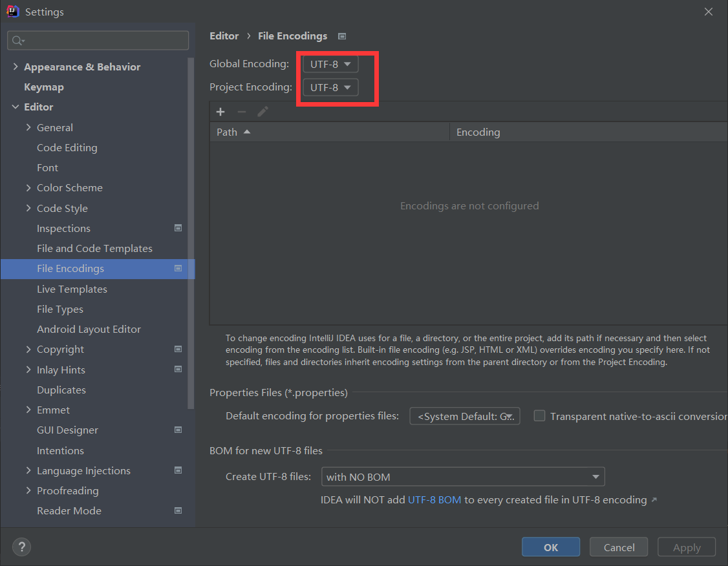Image resolution: width=728 pixels, height=566 pixels.
Task: Click the project icon on Copyright row
Action: pos(178,349)
